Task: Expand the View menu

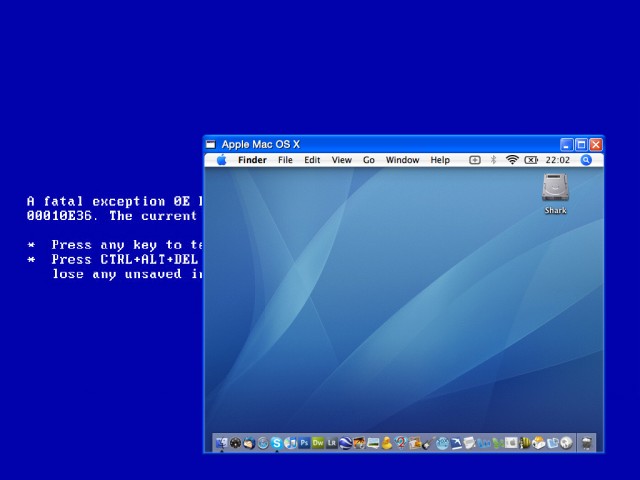Action: tap(342, 160)
